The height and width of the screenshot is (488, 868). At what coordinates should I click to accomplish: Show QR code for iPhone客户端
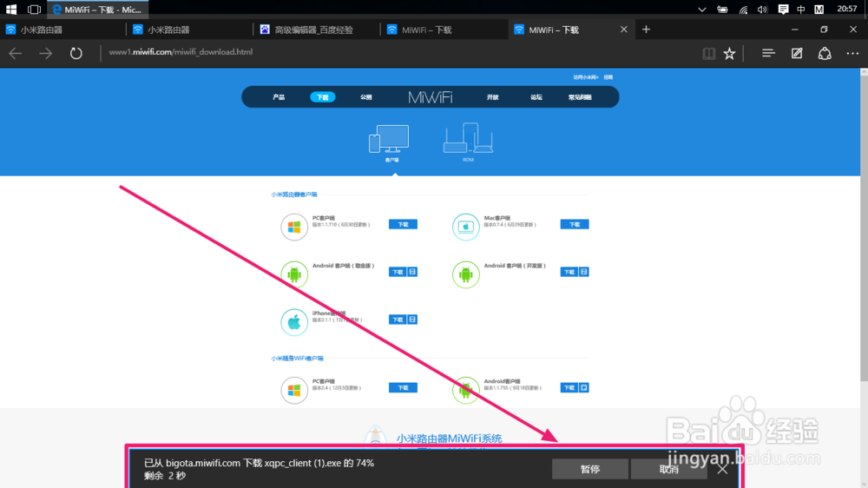(412, 320)
